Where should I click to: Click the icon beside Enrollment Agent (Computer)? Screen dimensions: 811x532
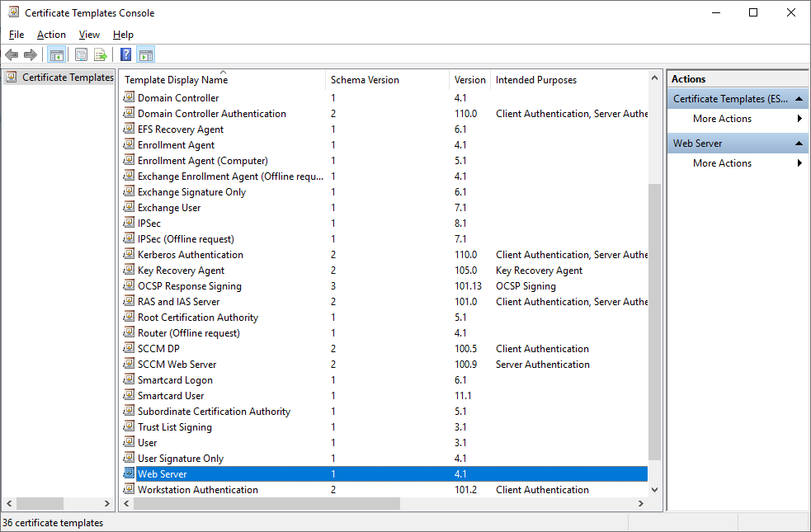point(129,160)
